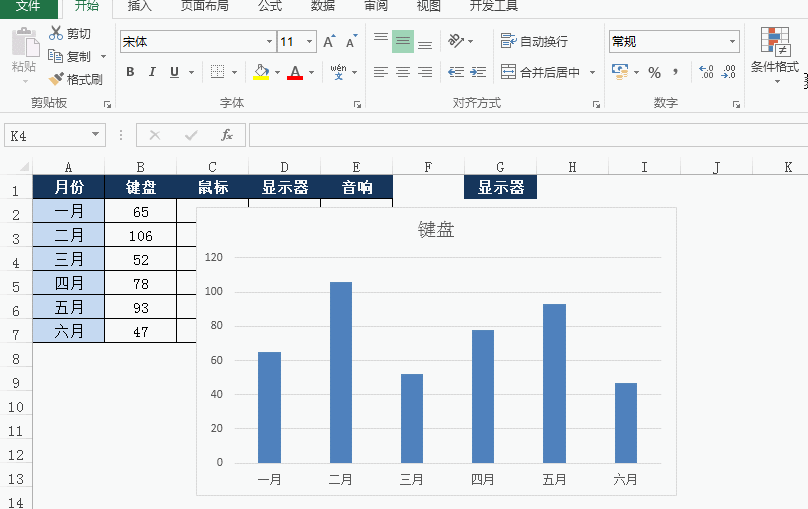Click the cut (剪切) scissors icon
The height and width of the screenshot is (509, 808).
pos(56,34)
